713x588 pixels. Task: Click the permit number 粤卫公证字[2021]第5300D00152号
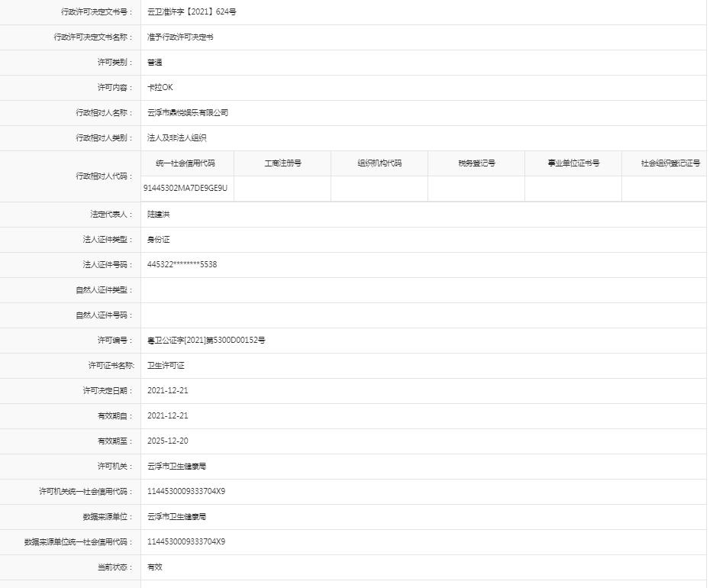click(206, 341)
